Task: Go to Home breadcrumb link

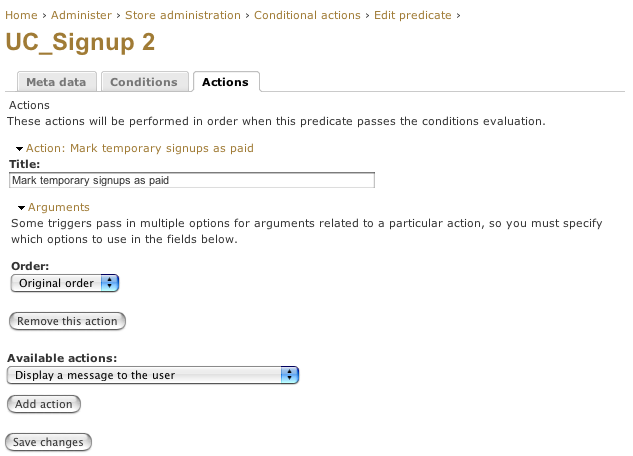Action: coord(21,15)
